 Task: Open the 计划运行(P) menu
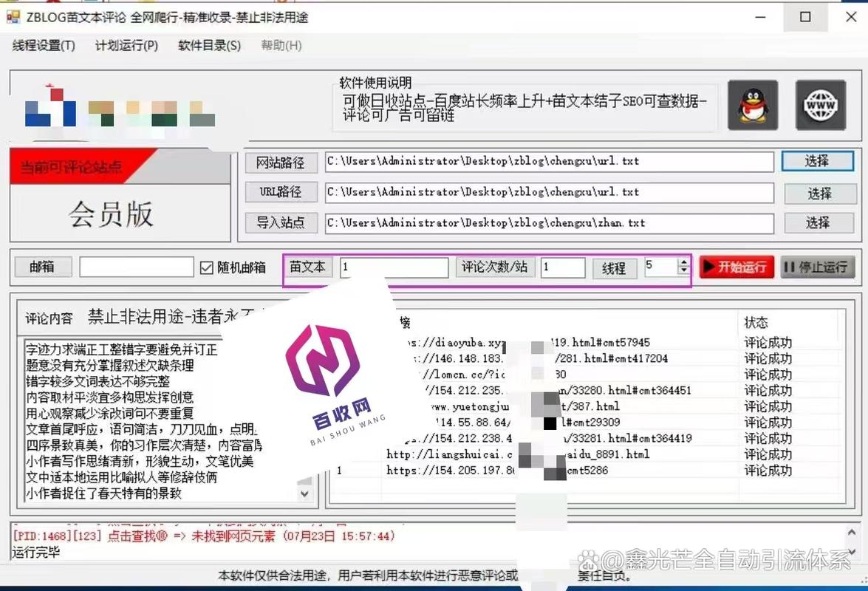[126, 46]
